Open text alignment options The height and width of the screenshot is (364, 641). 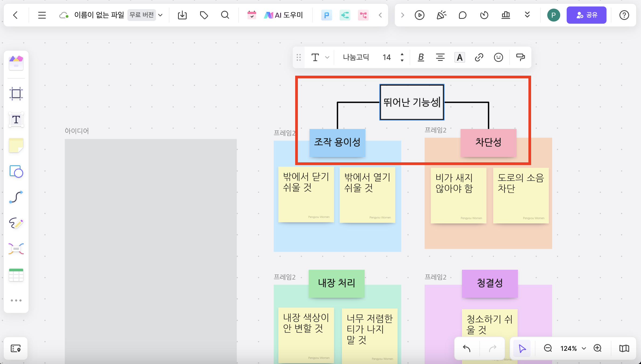point(440,57)
